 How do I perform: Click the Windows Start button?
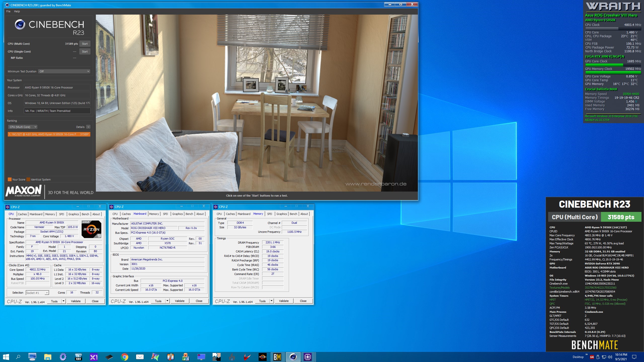[x=6, y=357]
